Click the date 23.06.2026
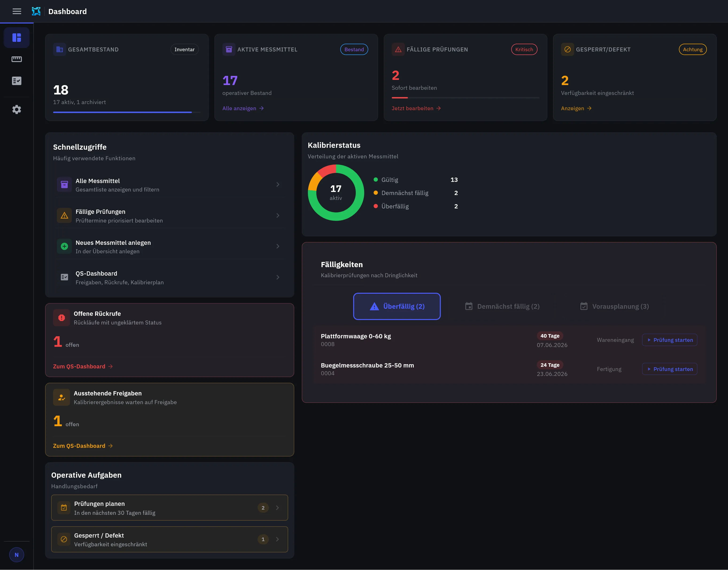The image size is (728, 570). click(x=552, y=374)
